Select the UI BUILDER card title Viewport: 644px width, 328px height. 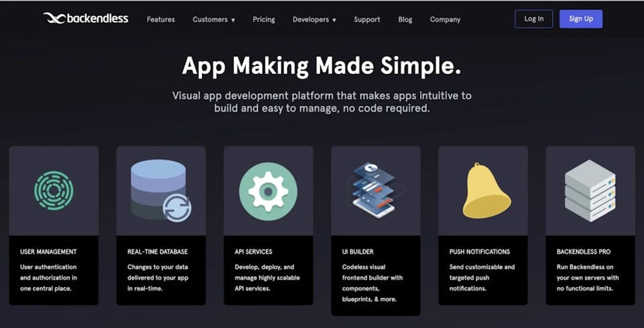[x=358, y=252]
